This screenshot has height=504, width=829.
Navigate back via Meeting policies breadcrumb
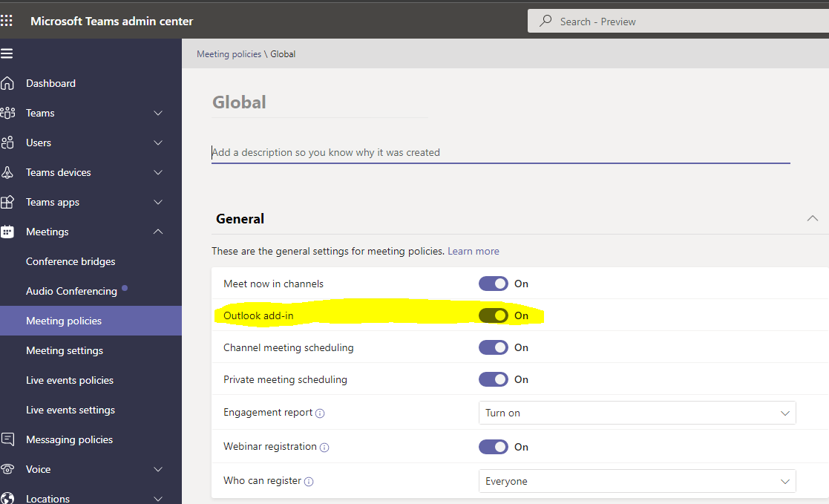click(x=229, y=53)
